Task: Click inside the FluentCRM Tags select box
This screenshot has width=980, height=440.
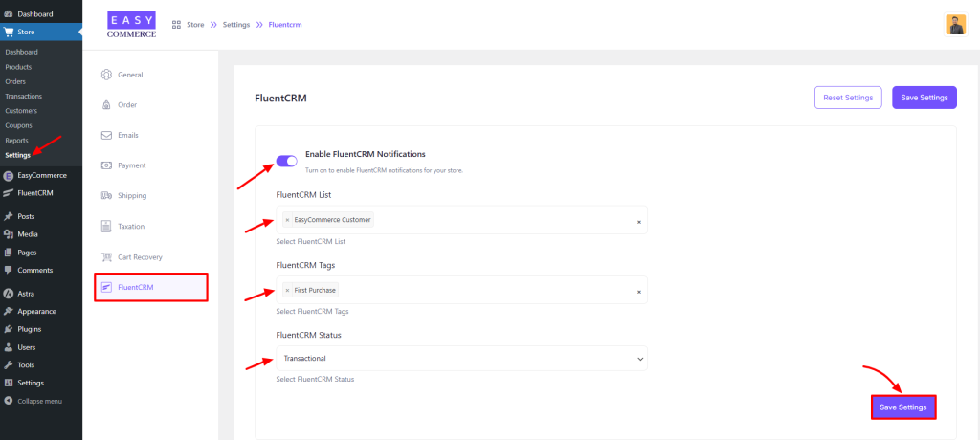Action: 462,290
